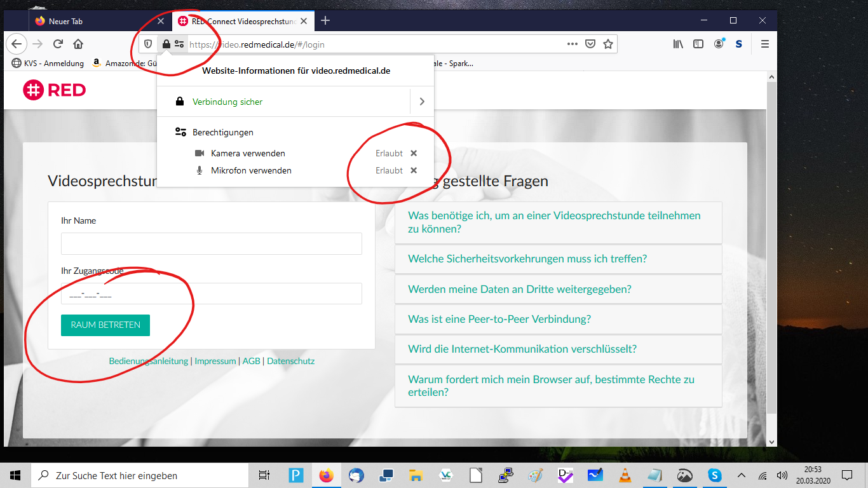Open the Windows Start menu
Viewport: 868px width, 488px height.
tap(15, 475)
